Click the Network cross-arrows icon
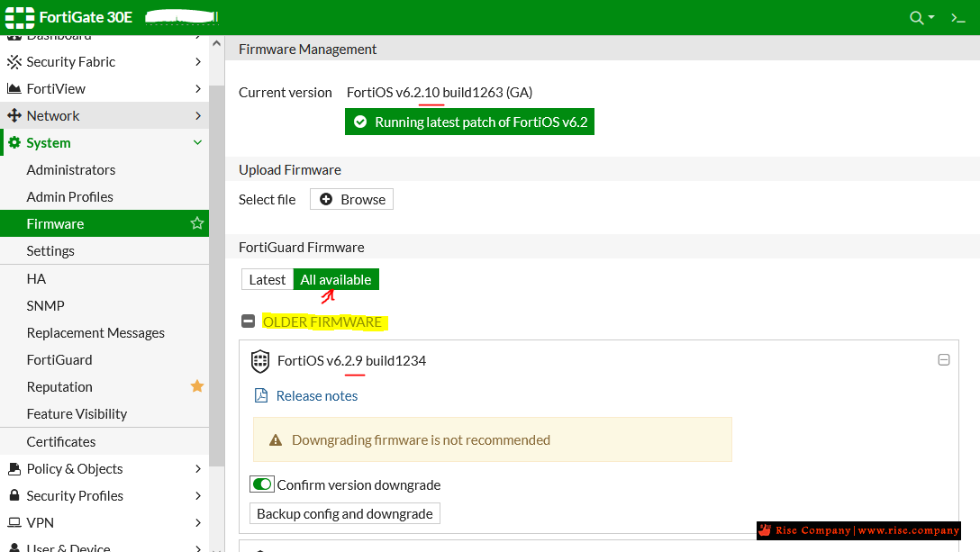This screenshot has height=552, width=980. (14, 115)
